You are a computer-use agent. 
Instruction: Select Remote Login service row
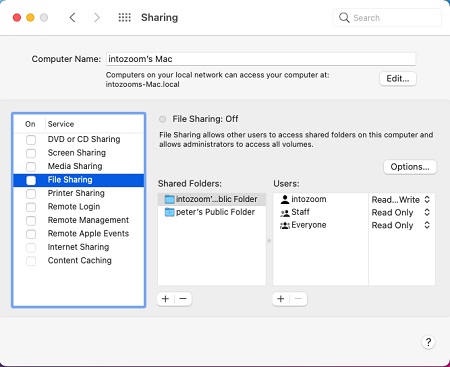point(79,207)
